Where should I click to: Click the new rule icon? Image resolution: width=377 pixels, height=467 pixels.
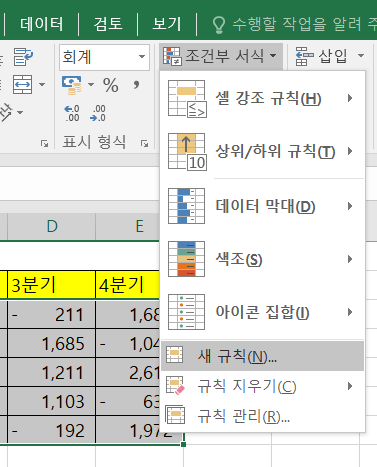click(x=175, y=354)
